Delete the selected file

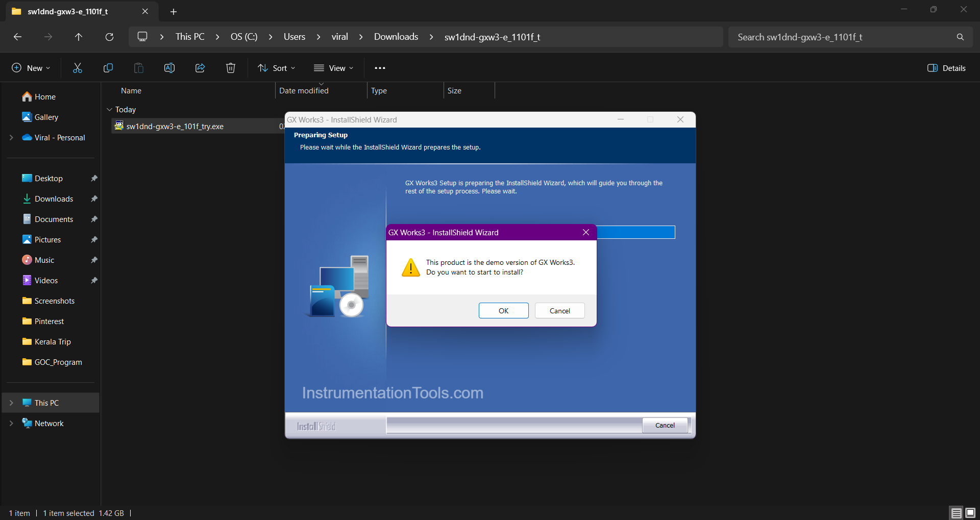tap(231, 68)
